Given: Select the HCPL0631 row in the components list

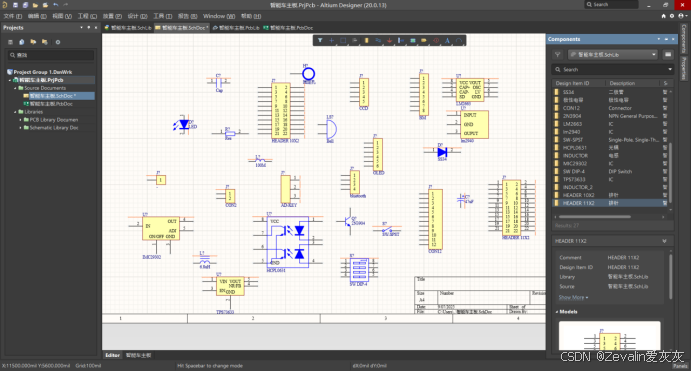Looking at the screenshot, I should 611,148.
